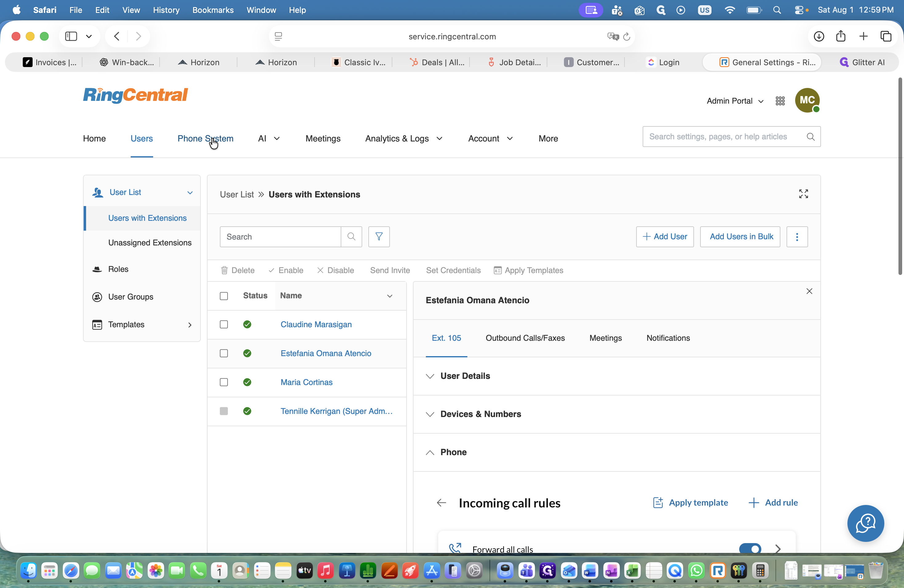
Task: Go to Meetings in top navigation
Action: [323, 139]
